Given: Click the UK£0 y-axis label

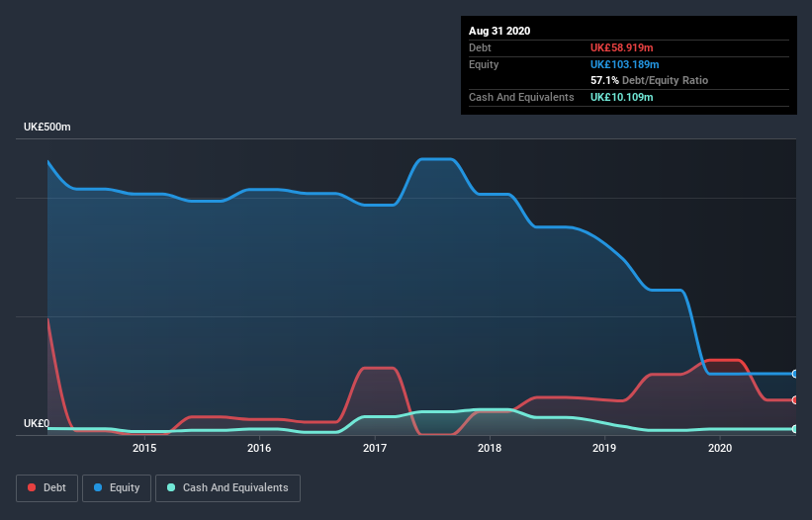Looking at the screenshot, I should (x=37, y=423).
